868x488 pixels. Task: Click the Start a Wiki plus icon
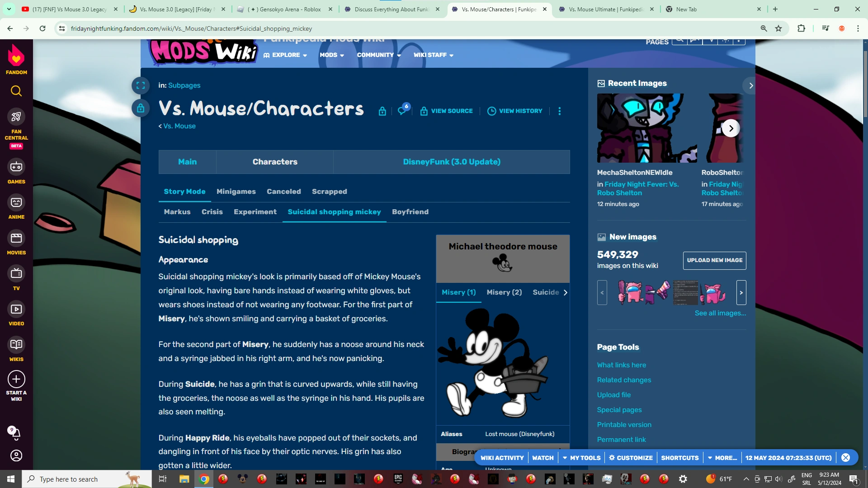[16, 379]
